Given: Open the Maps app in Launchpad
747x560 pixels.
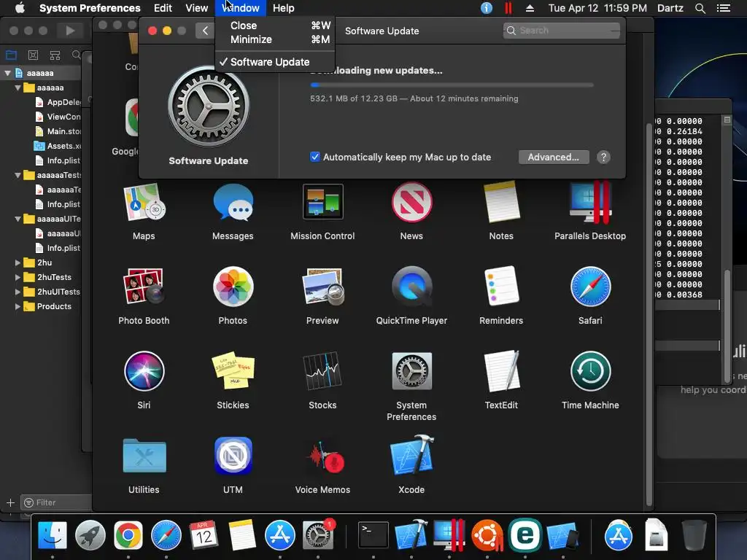Looking at the screenshot, I should (144, 203).
